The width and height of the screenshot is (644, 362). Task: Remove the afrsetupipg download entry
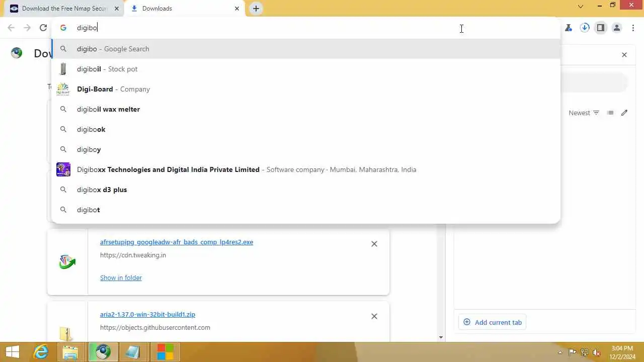[x=374, y=244]
